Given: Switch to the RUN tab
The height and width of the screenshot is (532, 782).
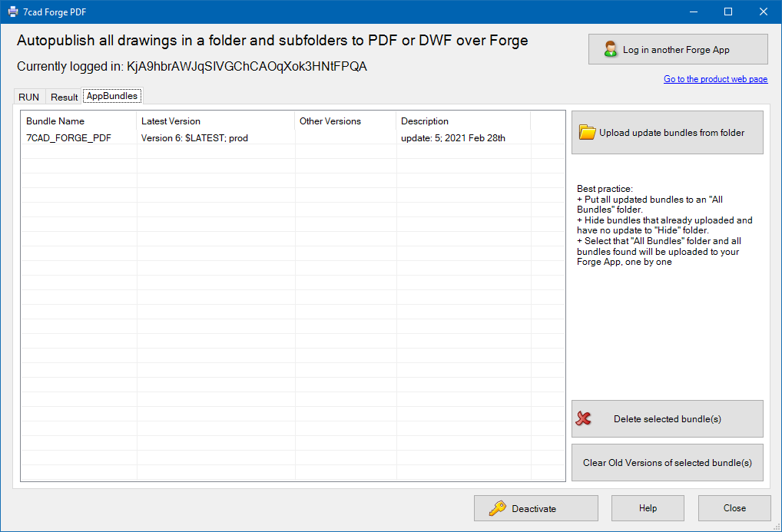Looking at the screenshot, I should point(29,97).
